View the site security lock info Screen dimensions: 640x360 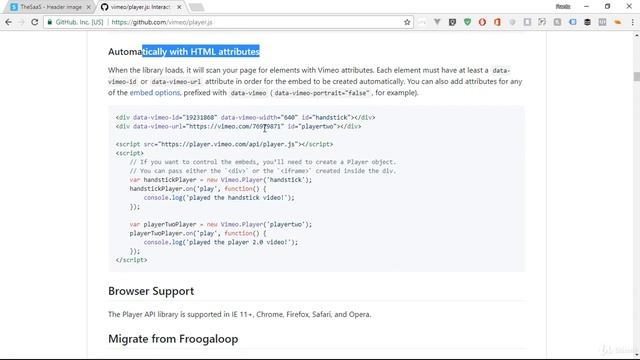tap(50, 22)
